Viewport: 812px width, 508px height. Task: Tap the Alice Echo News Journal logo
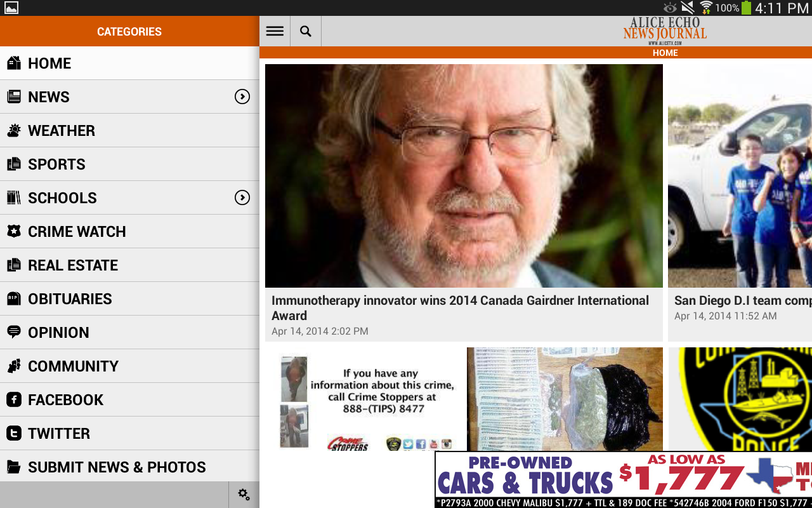pyautogui.click(x=665, y=31)
